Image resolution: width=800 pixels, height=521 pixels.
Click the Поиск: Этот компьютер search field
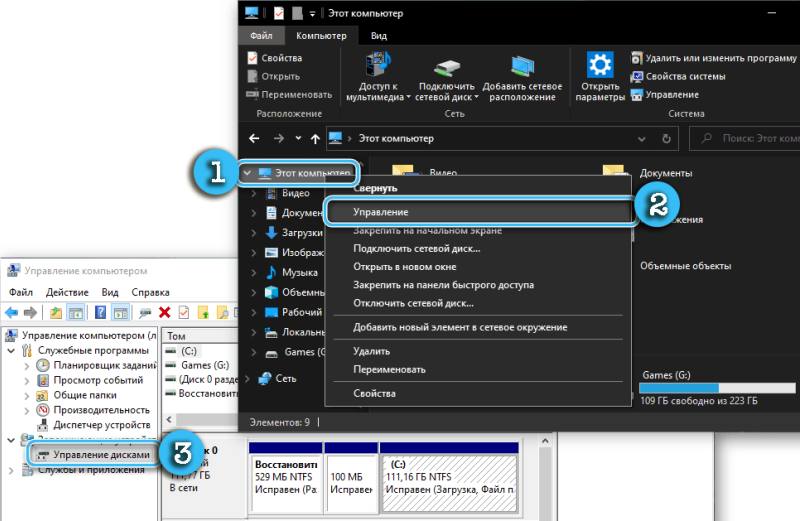click(x=745, y=138)
